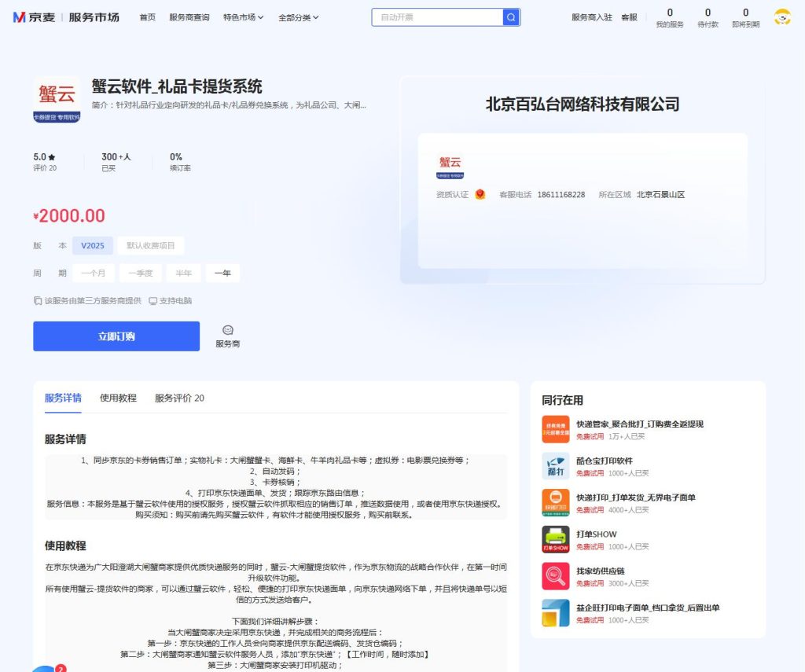Choose 一年 period

tap(222, 273)
